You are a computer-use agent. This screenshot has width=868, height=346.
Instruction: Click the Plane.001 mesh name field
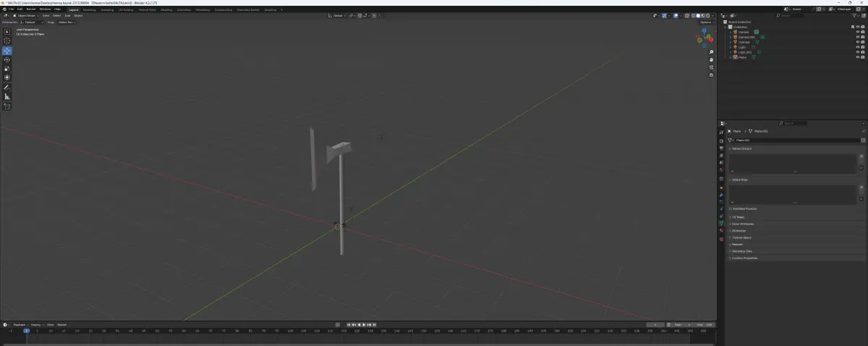pos(798,140)
